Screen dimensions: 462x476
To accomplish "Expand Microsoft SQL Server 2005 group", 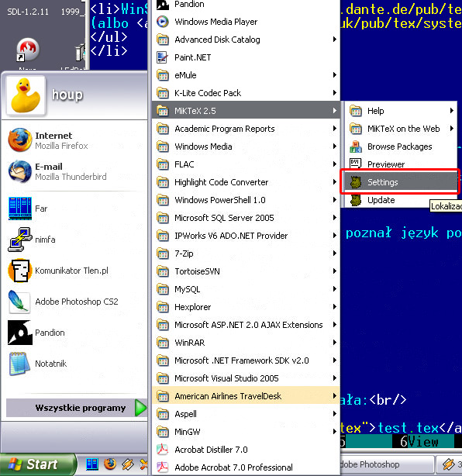I will coord(246,218).
